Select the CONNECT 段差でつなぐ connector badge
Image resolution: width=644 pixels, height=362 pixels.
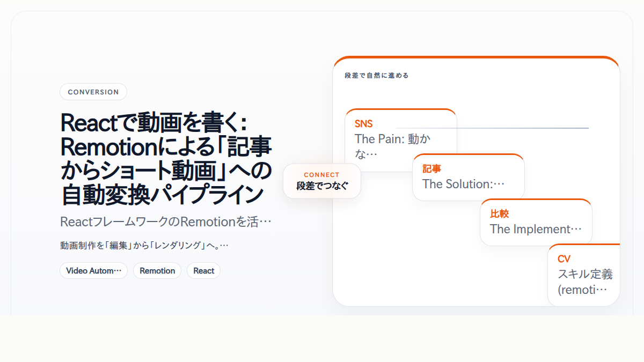pyautogui.click(x=321, y=181)
